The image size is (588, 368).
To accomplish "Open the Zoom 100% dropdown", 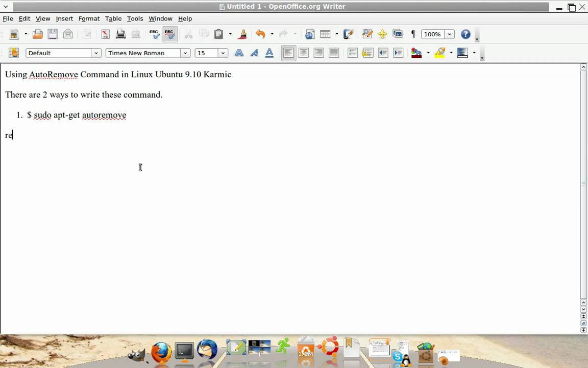I will coord(449,34).
